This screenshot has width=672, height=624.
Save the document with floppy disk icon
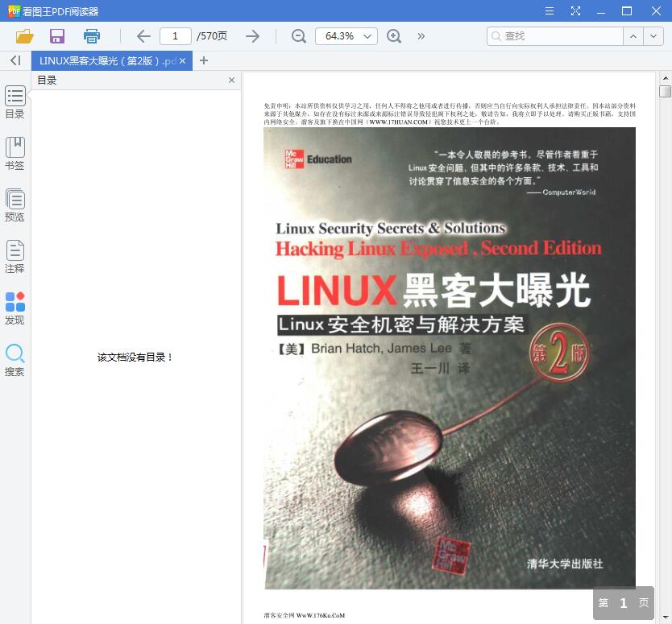click(57, 36)
